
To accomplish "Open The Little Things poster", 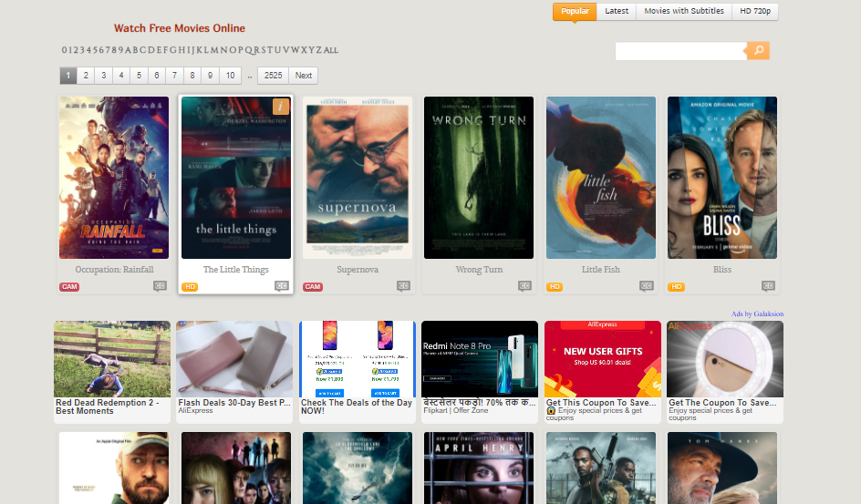I will click(x=236, y=178).
